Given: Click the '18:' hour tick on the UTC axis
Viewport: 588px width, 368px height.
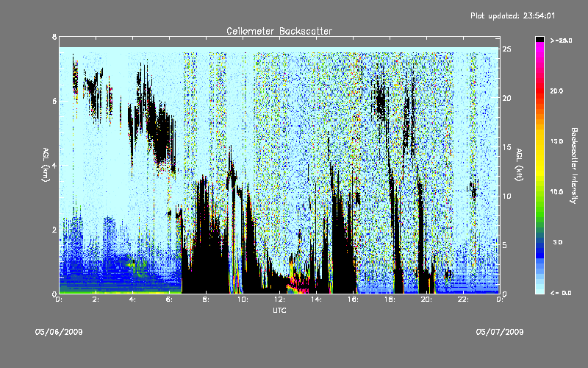Looking at the screenshot, I should pos(390,300).
